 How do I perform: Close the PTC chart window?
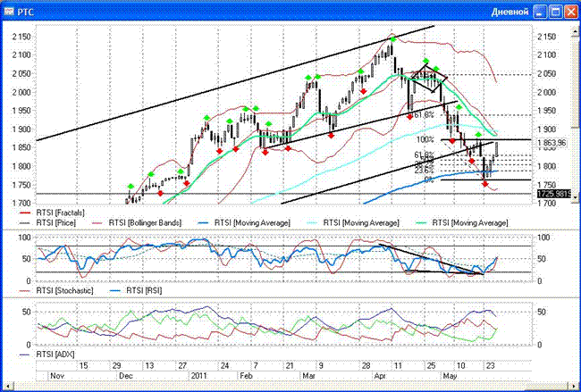tap(570, 12)
